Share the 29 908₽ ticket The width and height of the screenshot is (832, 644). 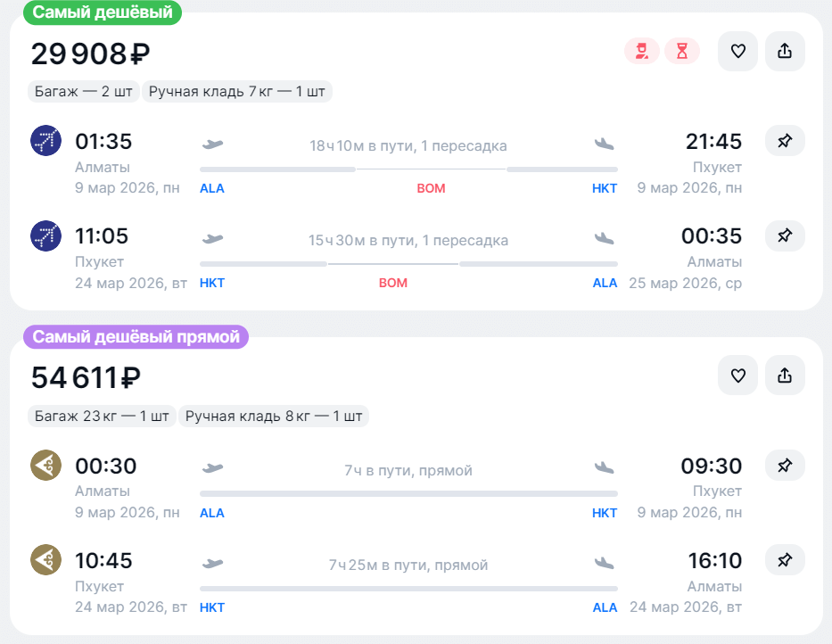[785, 52]
